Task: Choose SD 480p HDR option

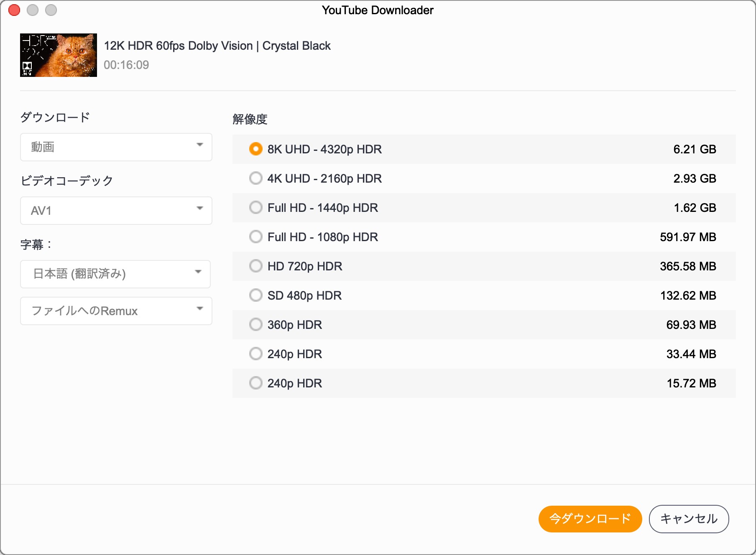Action: pos(255,295)
